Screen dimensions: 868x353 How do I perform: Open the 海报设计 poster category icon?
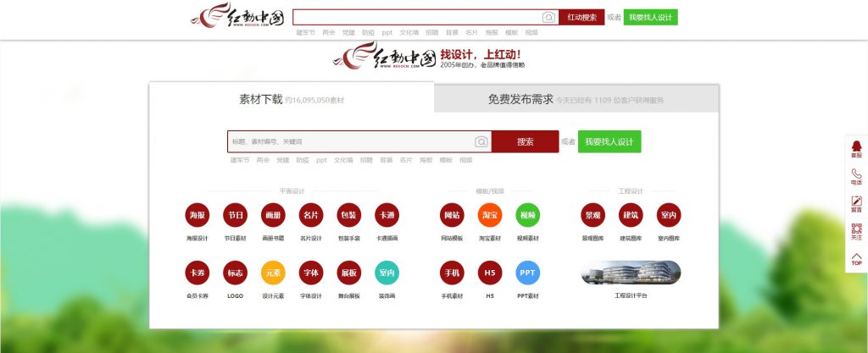[x=197, y=216]
